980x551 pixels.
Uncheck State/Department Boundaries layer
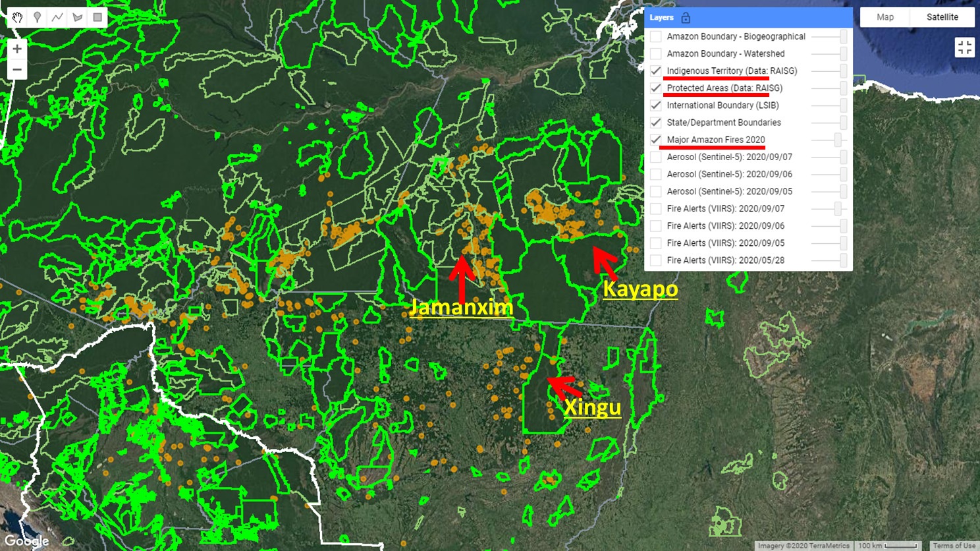click(655, 122)
